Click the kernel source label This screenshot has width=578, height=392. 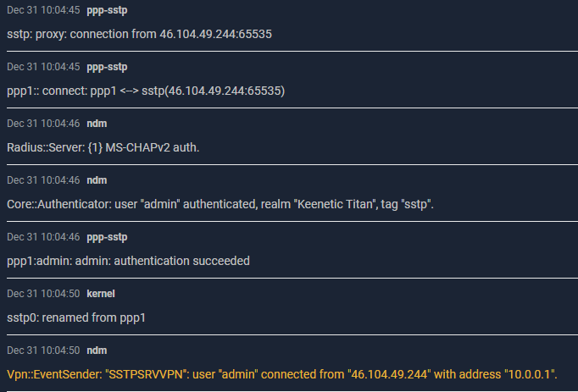[101, 294]
